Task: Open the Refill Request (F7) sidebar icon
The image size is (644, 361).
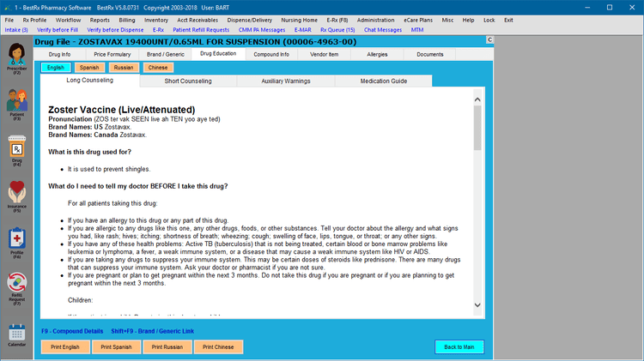Action: tap(17, 289)
